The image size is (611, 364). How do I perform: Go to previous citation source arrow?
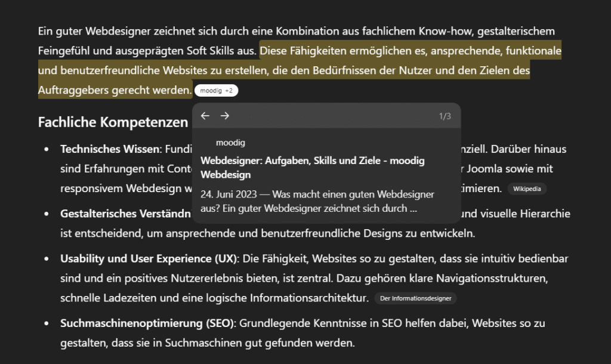coord(205,116)
